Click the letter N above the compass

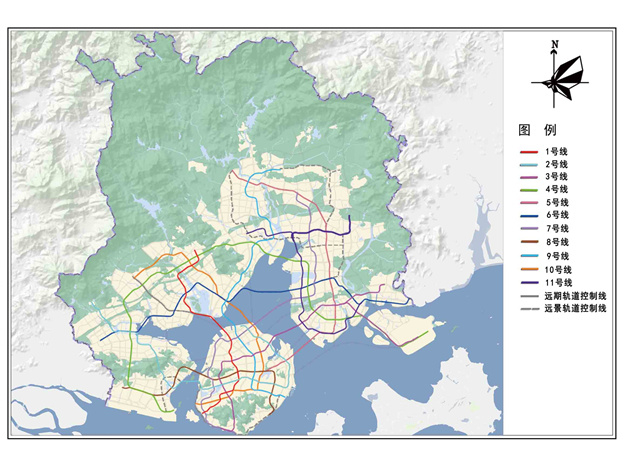coord(553,45)
